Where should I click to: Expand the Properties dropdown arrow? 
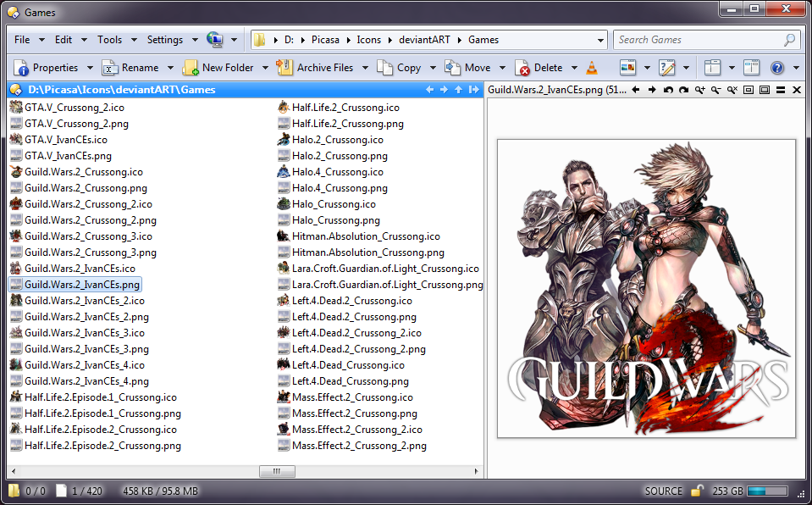90,68
